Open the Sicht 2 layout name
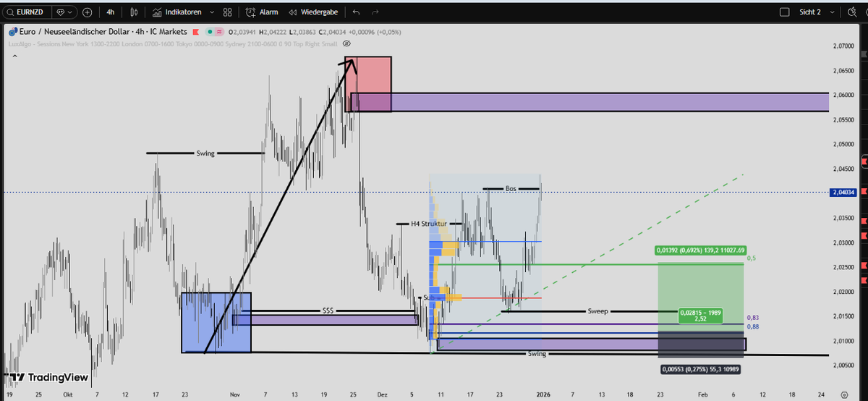Screen dimensions: 868x401 pos(810,12)
